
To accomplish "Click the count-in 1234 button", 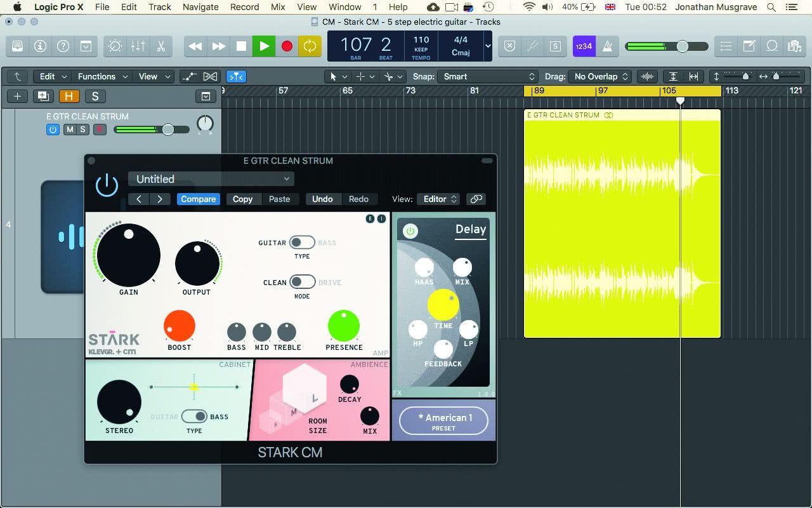I will pos(584,46).
